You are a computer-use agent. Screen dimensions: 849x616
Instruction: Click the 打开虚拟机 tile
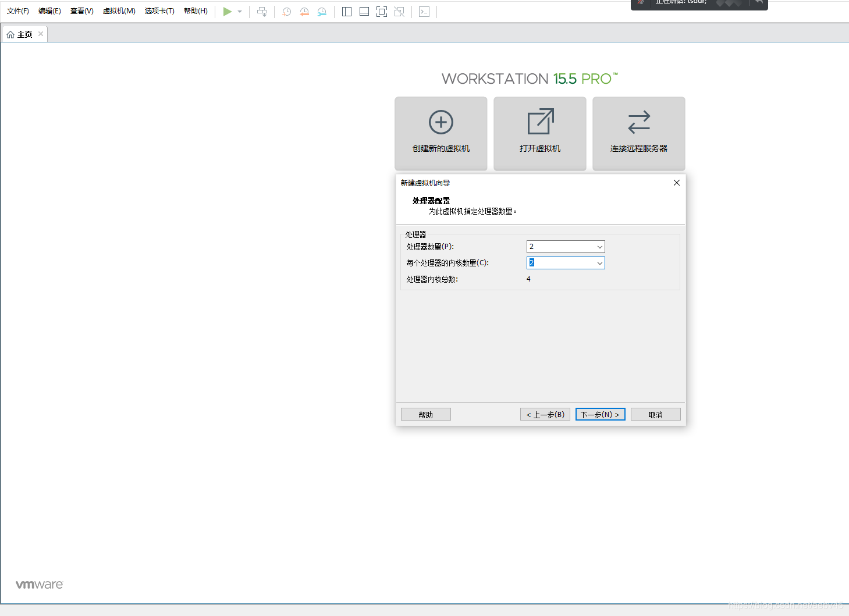(x=540, y=133)
